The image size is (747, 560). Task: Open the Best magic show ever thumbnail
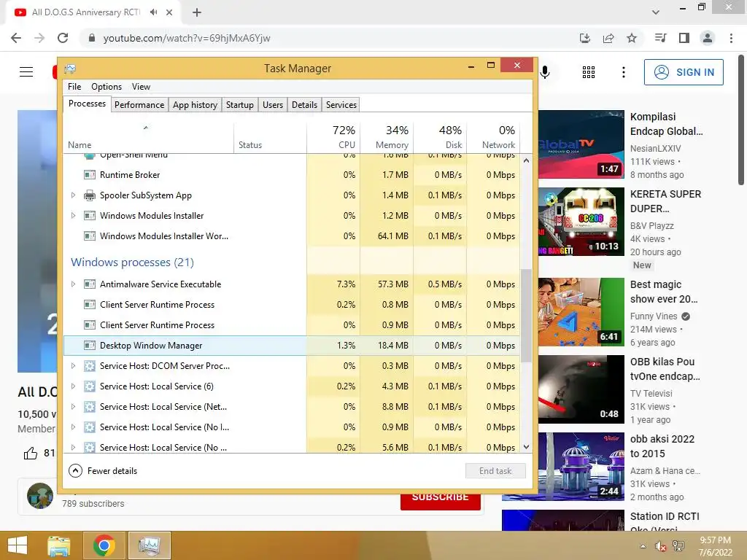581,312
